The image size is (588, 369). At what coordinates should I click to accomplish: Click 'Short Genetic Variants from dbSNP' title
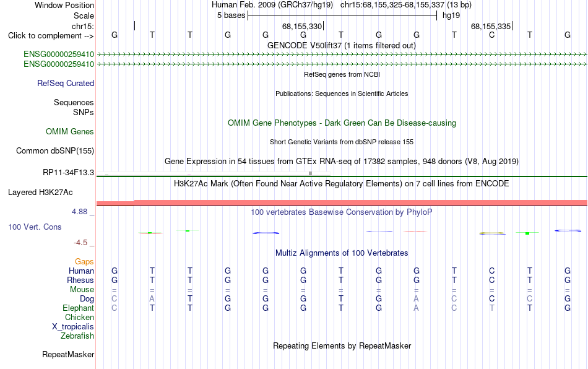pos(342,142)
